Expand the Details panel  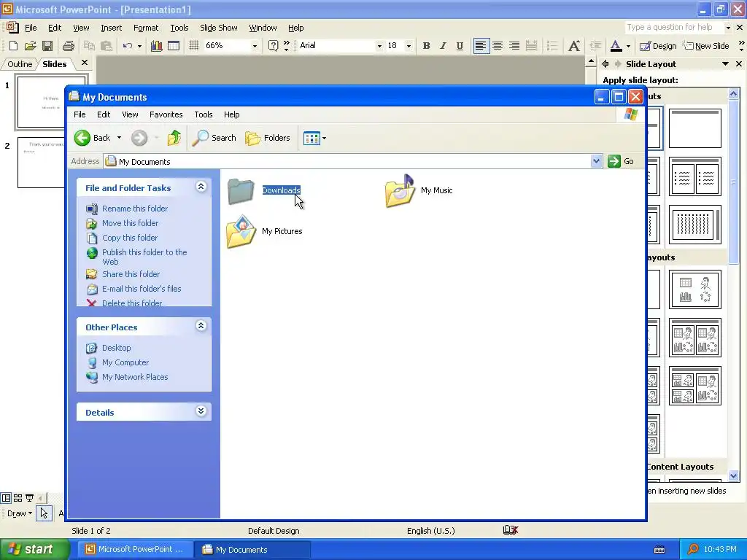(x=201, y=411)
